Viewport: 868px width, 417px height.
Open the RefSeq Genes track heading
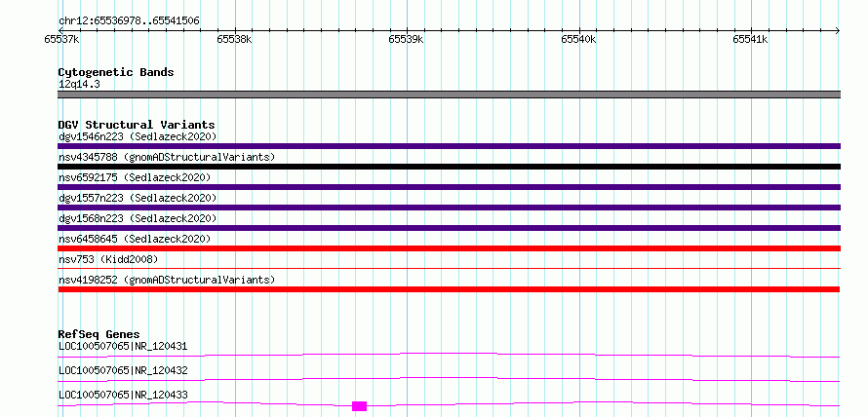[x=99, y=334]
